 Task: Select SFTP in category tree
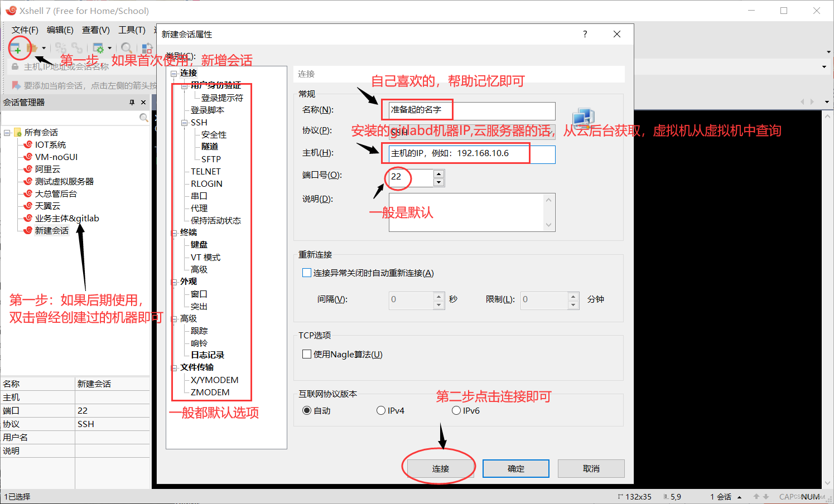[x=211, y=159]
